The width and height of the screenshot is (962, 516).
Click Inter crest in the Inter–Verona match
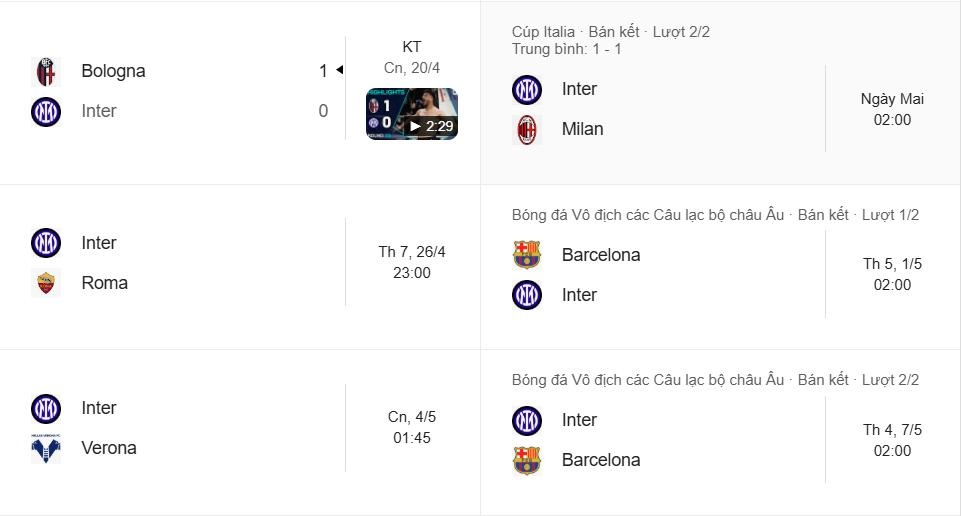(46, 408)
